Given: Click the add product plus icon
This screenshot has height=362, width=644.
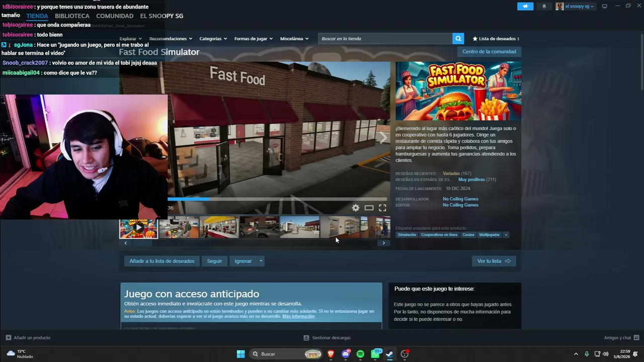Looking at the screenshot, I should pos(8,338).
